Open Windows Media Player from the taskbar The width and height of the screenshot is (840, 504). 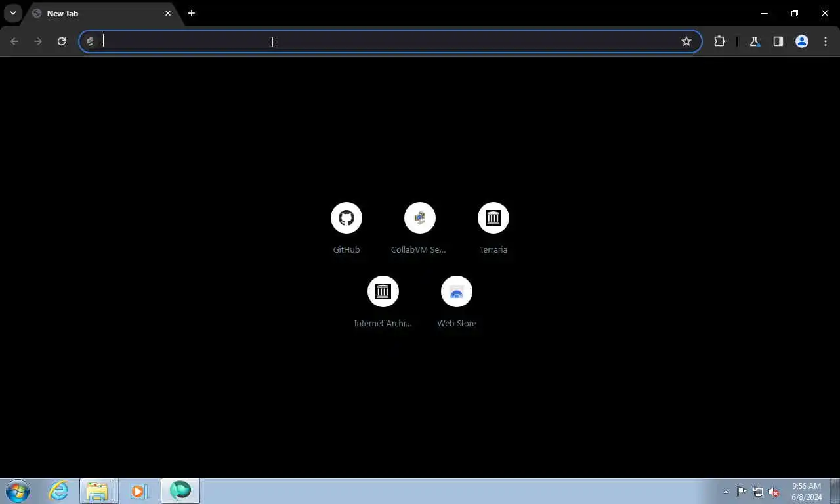(x=138, y=491)
